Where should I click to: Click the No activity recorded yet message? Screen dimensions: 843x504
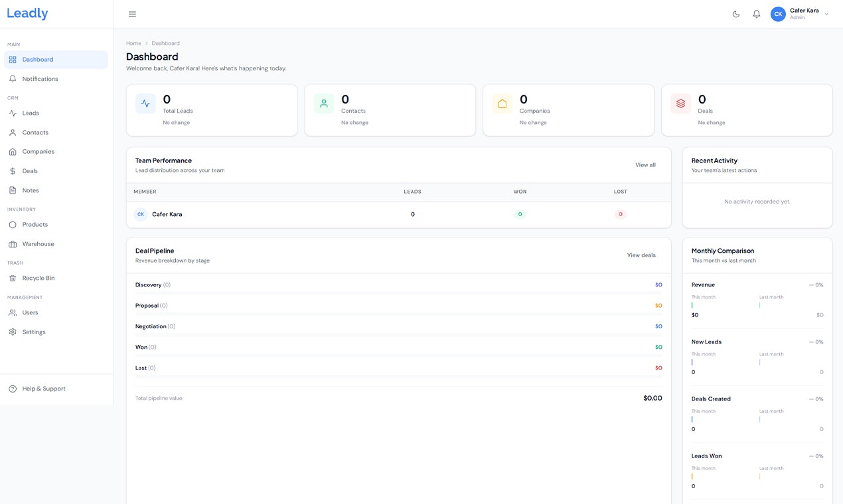click(757, 202)
